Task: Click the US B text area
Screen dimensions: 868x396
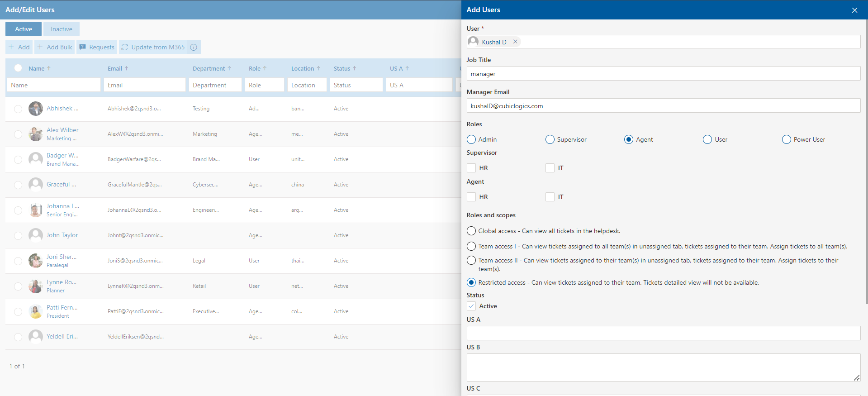Action: click(x=664, y=367)
